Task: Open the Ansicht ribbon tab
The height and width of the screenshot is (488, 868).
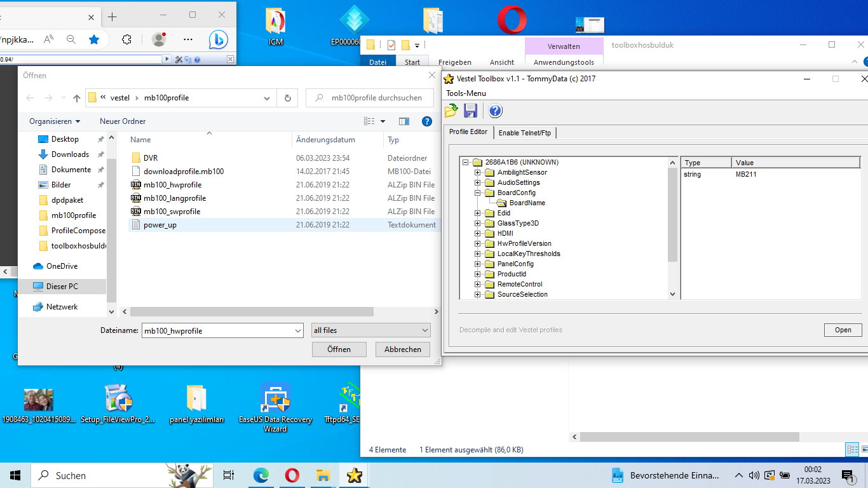Action: (x=502, y=62)
